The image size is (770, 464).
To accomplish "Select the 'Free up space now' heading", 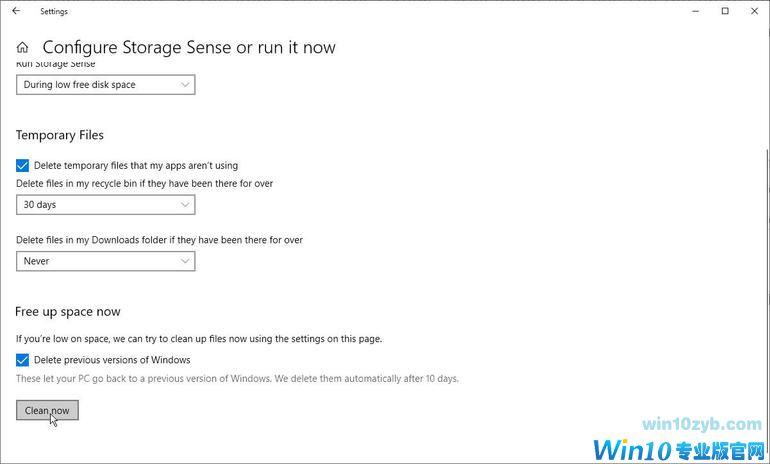I will pos(68,312).
